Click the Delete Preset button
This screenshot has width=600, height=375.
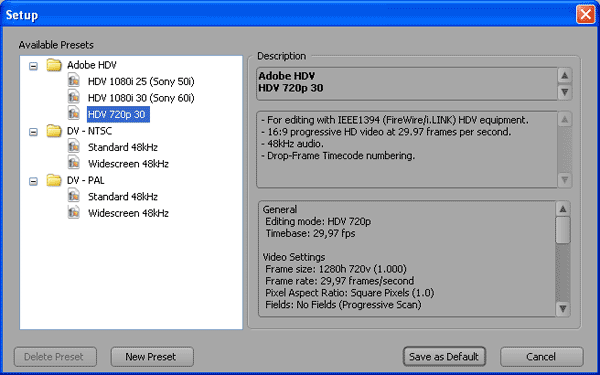coord(55,357)
